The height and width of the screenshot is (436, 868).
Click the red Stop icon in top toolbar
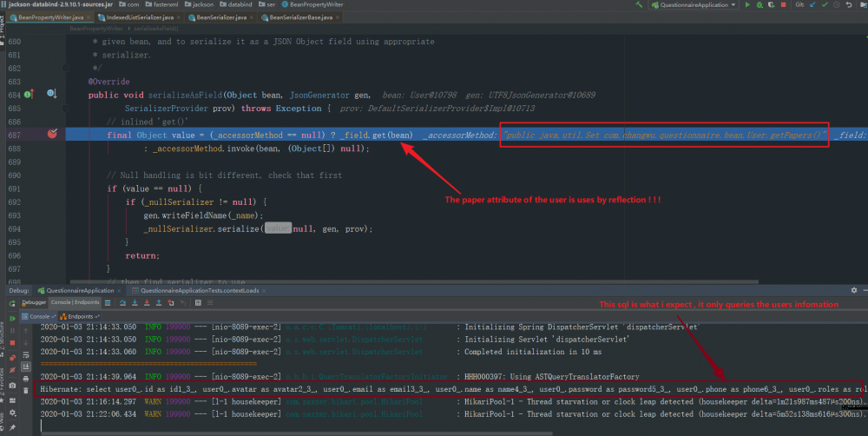click(x=783, y=5)
